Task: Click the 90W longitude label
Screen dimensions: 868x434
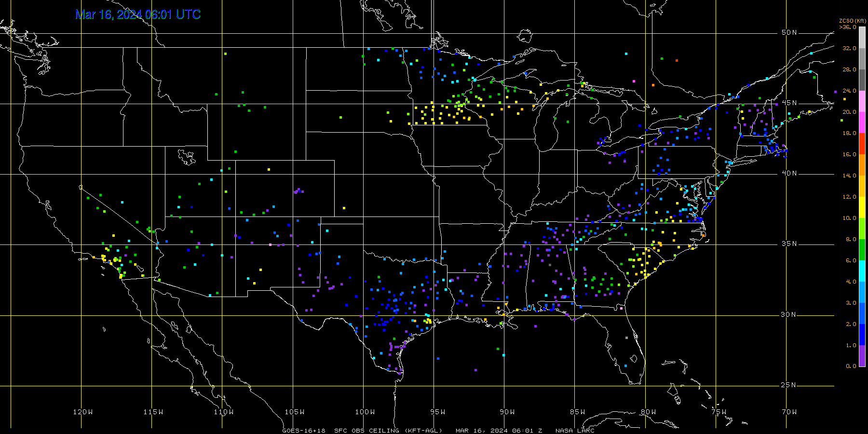Action: pyautogui.click(x=507, y=412)
